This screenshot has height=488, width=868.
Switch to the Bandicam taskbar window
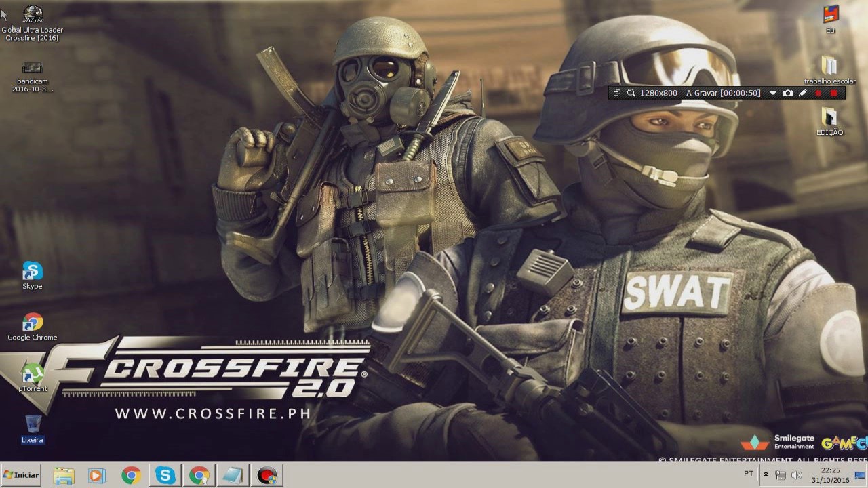click(267, 475)
